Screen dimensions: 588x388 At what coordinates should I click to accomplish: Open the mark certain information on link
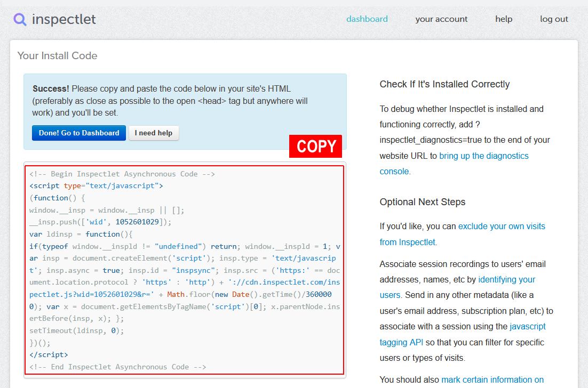tap(492, 379)
